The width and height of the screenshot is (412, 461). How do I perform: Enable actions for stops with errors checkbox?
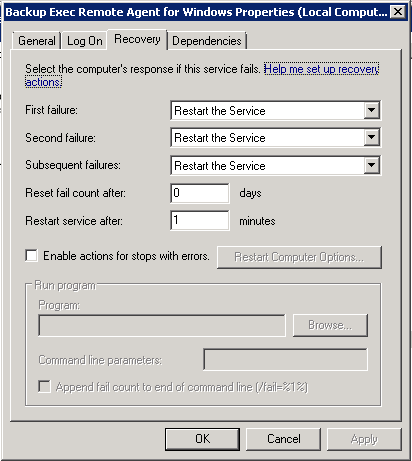click(31, 256)
